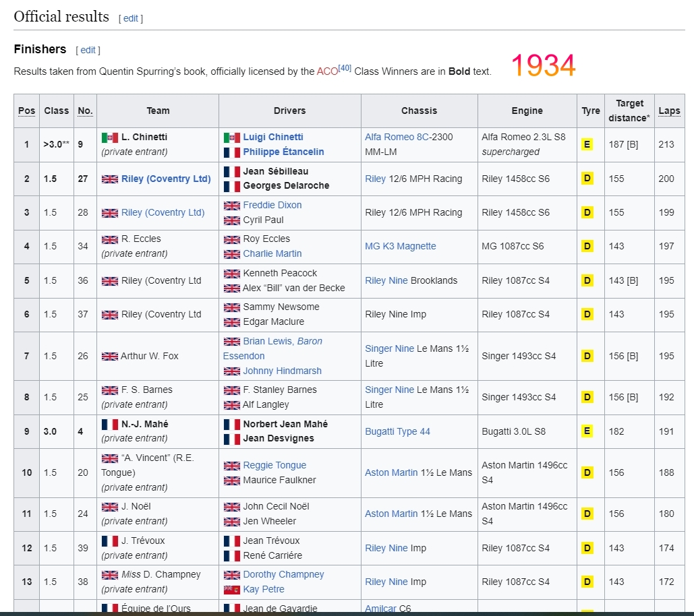Open Dorothy Champney driver link
694x616 pixels.
[283, 574]
